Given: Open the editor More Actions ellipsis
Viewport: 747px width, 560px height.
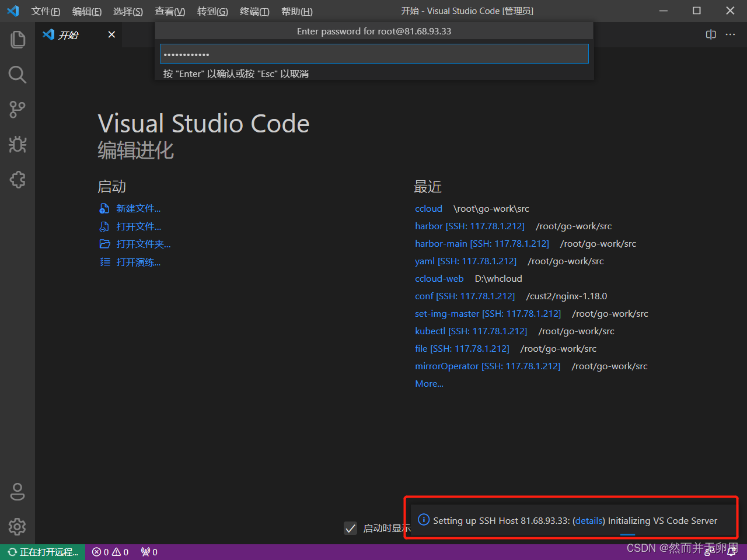Looking at the screenshot, I should point(730,34).
